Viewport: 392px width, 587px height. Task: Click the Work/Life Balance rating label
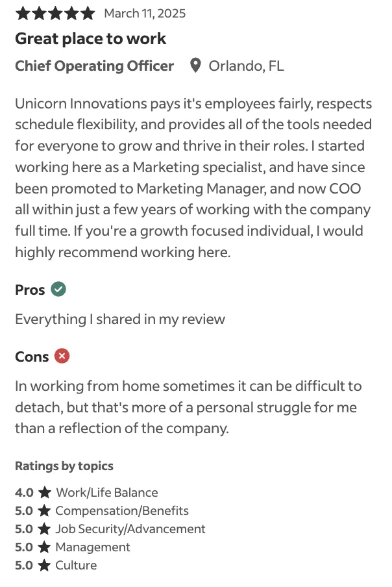[x=107, y=492]
